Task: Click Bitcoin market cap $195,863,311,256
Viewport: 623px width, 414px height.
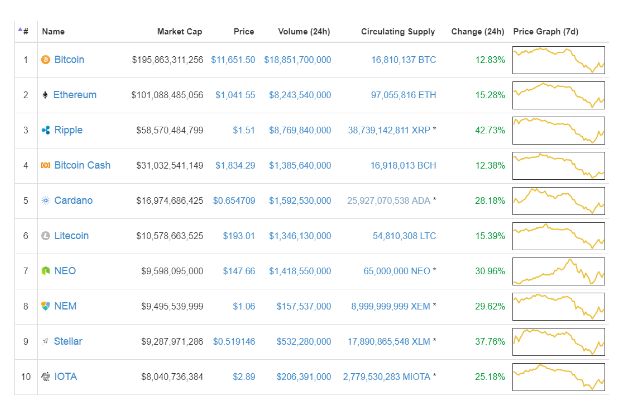Action: pos(167,60)
